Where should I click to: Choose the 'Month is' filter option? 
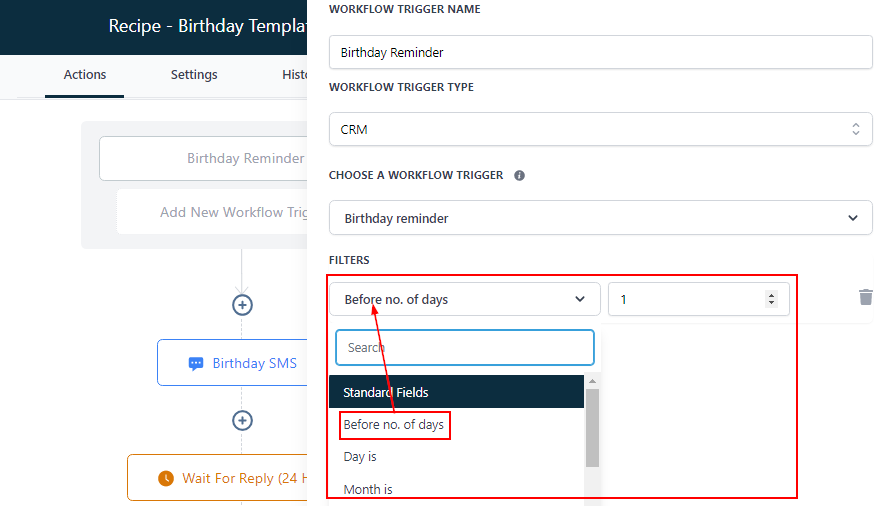(368, 489)
